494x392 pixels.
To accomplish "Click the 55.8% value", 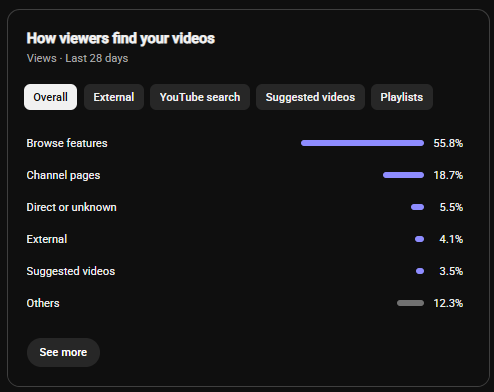I will click(x=448, y=143).
